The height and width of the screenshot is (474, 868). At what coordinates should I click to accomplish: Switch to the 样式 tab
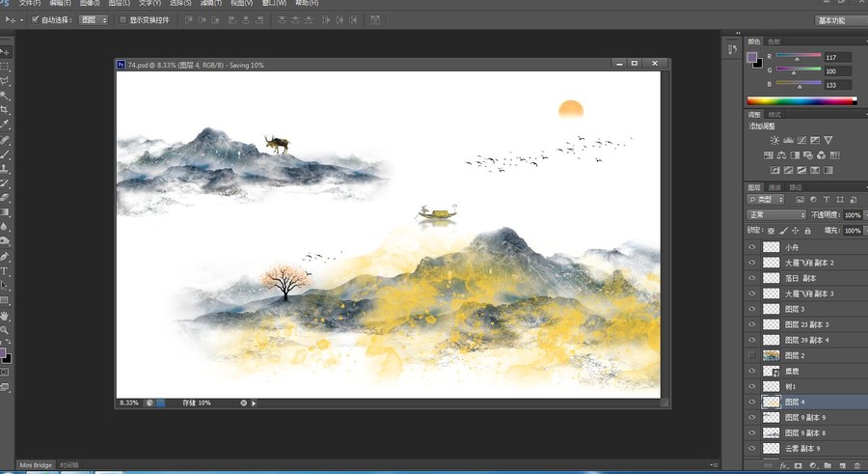(774, 115)
